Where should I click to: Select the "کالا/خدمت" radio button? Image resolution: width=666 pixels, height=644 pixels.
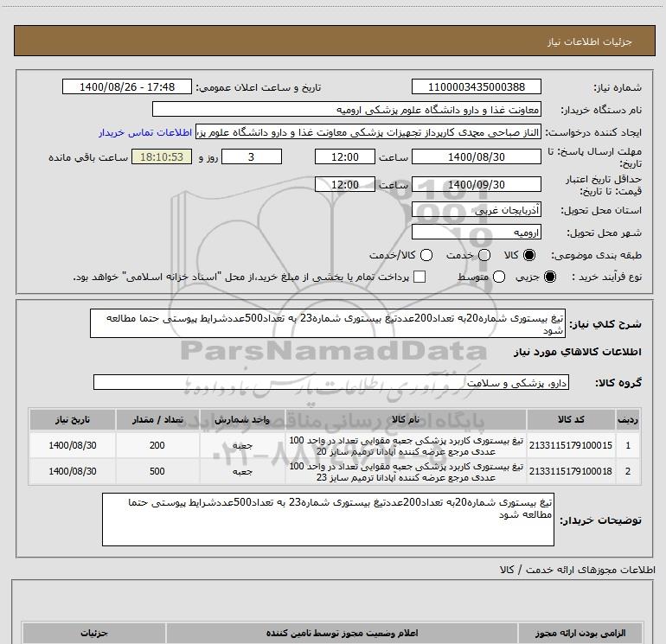427,256
